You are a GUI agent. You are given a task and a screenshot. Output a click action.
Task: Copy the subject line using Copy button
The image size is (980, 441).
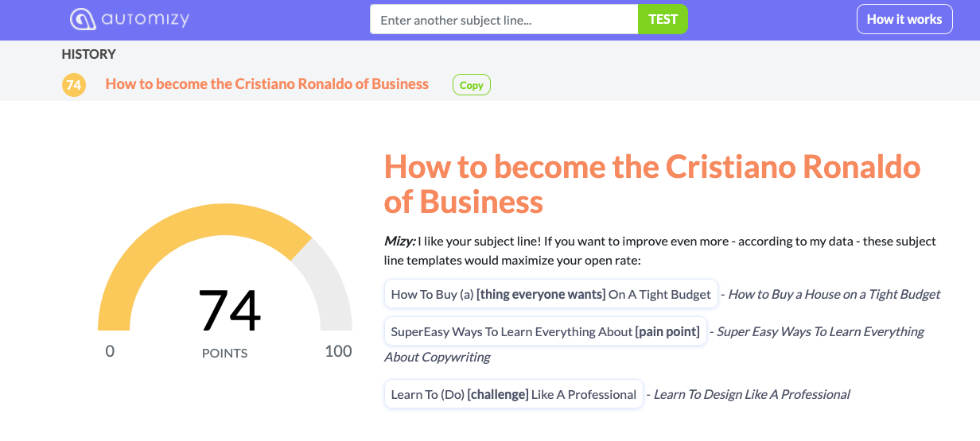(x=472, y=85)
